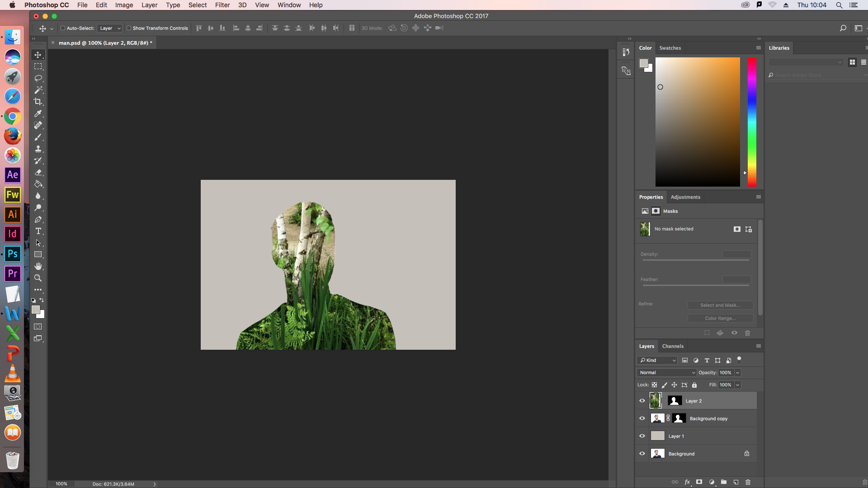Click the rainbow hue slider strip

coord(751,122)
